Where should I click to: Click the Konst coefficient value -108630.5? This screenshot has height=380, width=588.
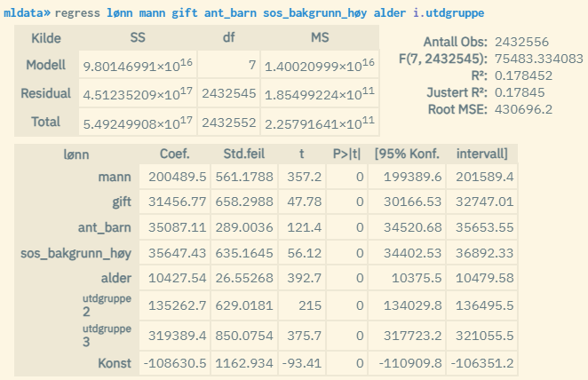(177, 363)
